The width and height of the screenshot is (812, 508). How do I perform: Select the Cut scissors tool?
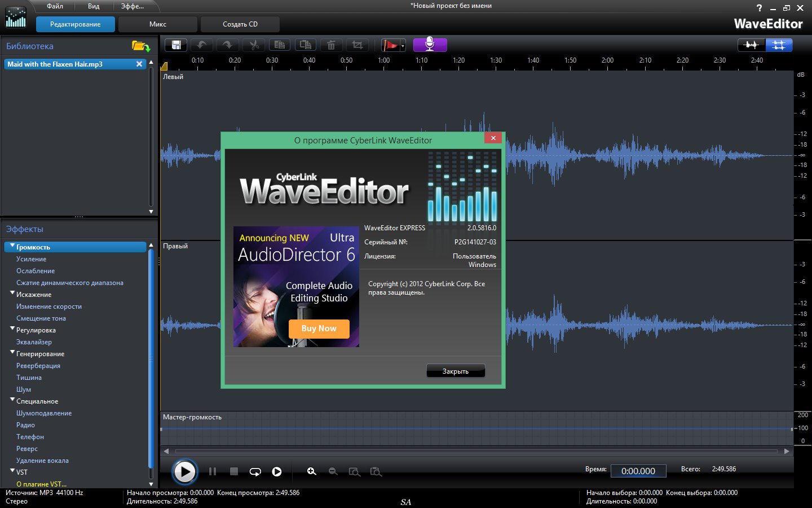(x=254, y=45)
